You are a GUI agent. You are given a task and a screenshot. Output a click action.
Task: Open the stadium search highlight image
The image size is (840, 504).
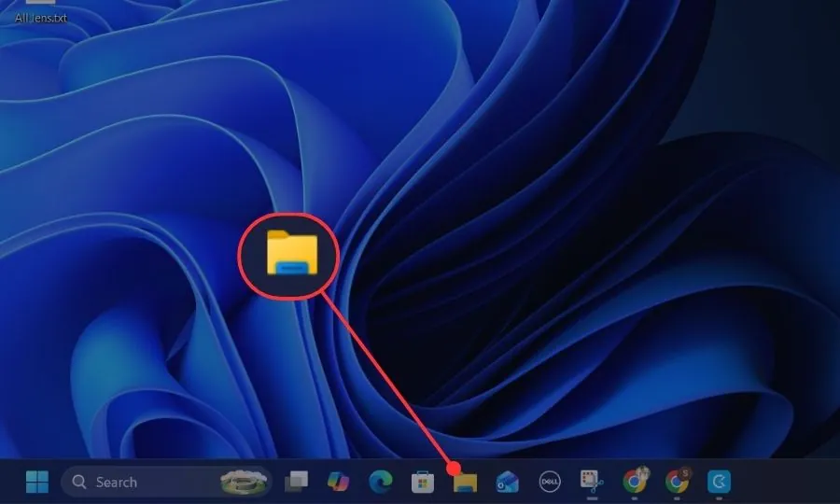click(x=244, y=481)
